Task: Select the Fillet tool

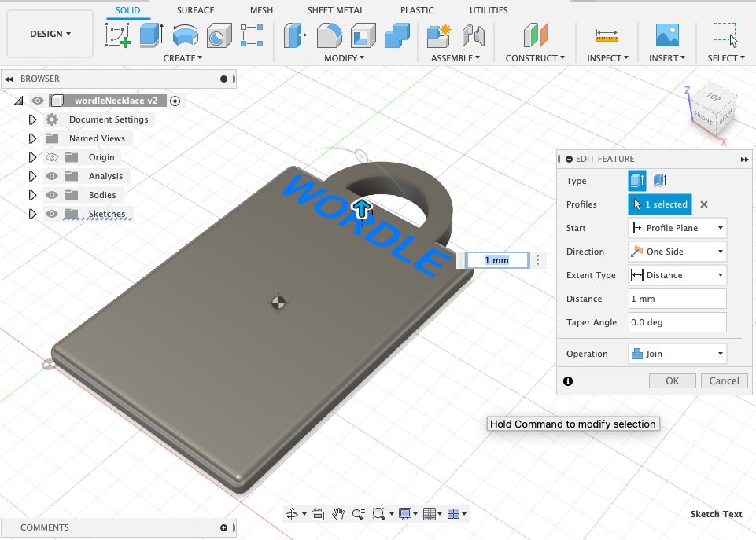Action: click(328, 35)
